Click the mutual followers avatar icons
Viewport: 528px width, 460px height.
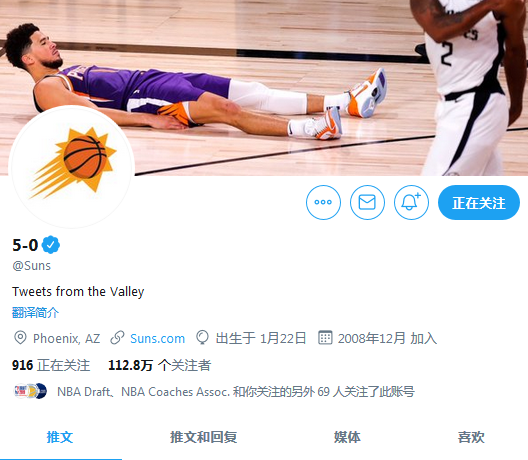pyautogui.click(x=30, y=391)
